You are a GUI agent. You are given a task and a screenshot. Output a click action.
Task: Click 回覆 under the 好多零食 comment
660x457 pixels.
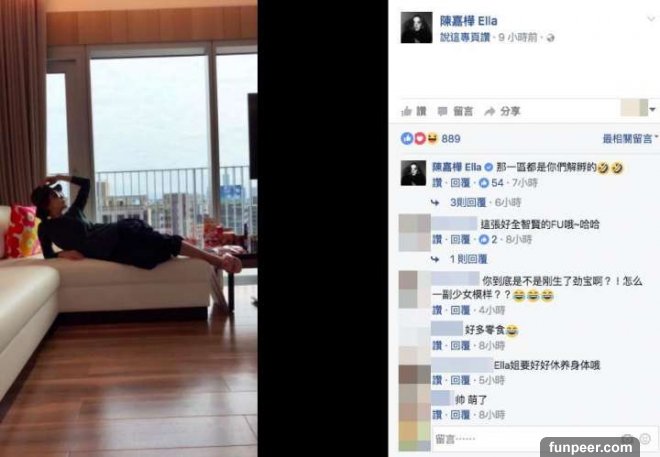pyautogui.click(x=460, y=345)
